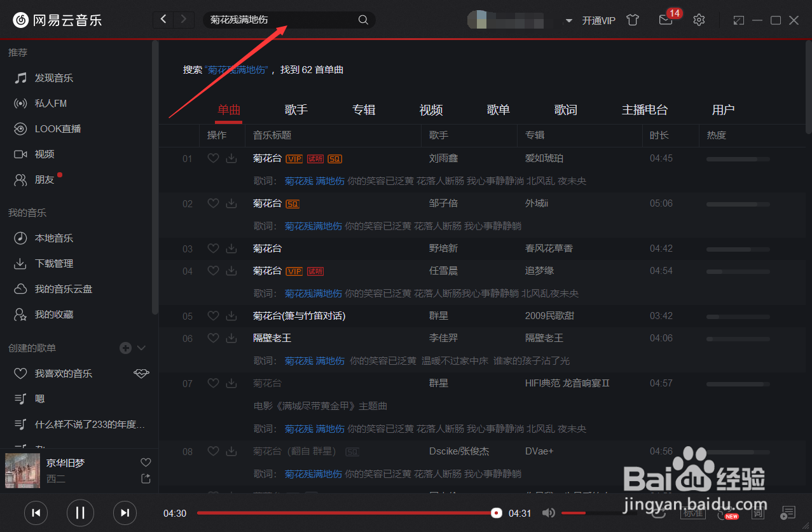Download song 02 菊花台 by 邹子倍
The height and width of the screenshot is (532, 812).
click(x=231, y=203)
